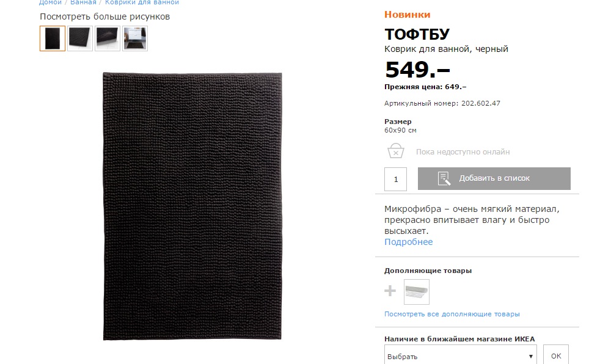This screenshot has height=364, width=589.
Task: Click the large black rug product image
Action: pos(192,206)
